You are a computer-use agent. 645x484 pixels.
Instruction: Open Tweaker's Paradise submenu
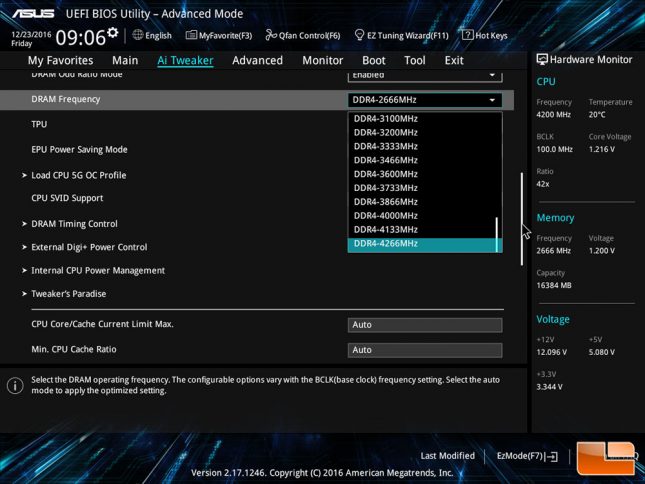(x=68, y=294)
